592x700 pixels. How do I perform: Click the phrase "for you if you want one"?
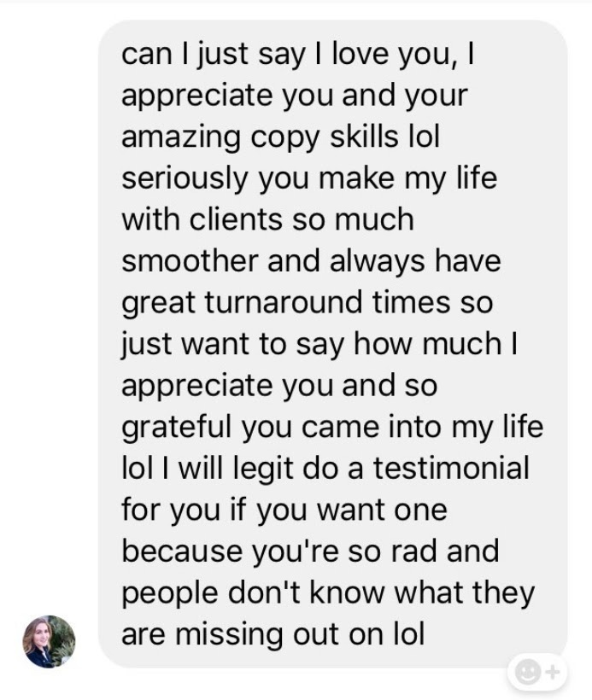click(x=284, y=510)
